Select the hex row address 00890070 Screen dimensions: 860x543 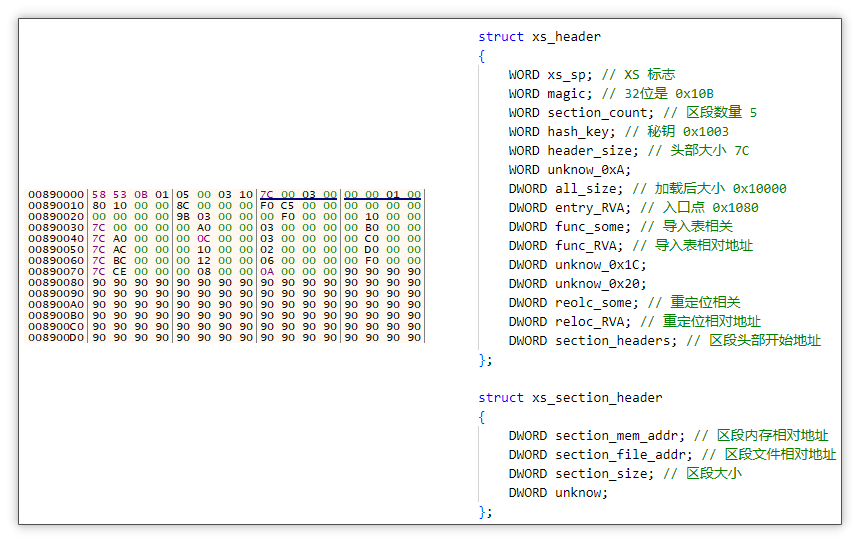point(56,272)
